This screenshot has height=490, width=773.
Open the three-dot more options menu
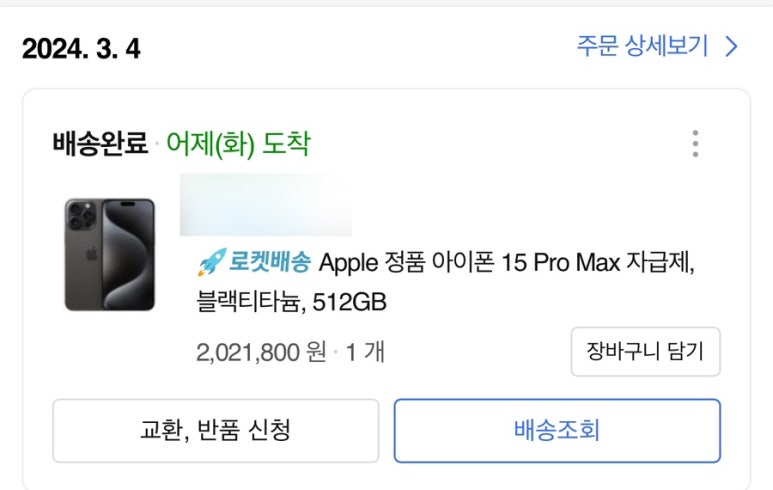point(695,144)
